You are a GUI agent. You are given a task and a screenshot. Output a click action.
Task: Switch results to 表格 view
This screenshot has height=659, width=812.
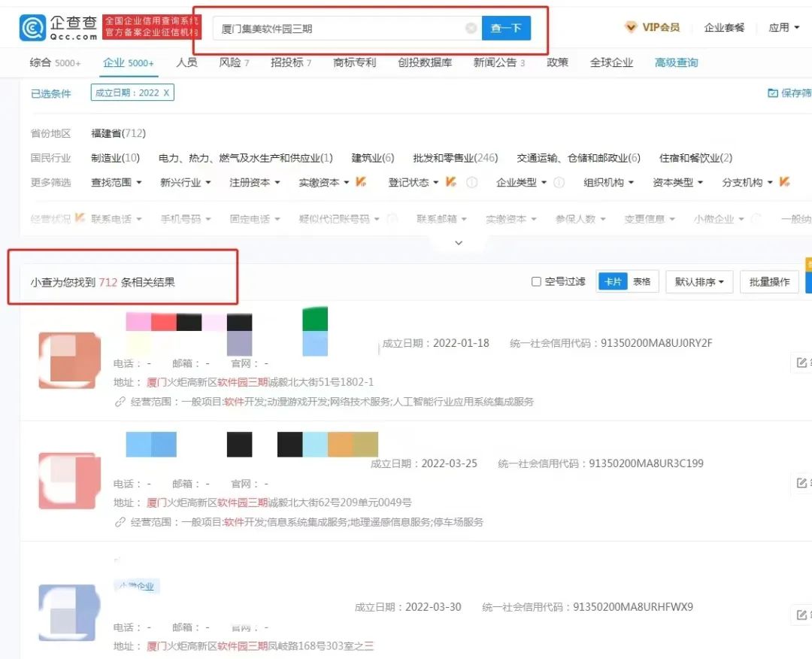(641, 281)
